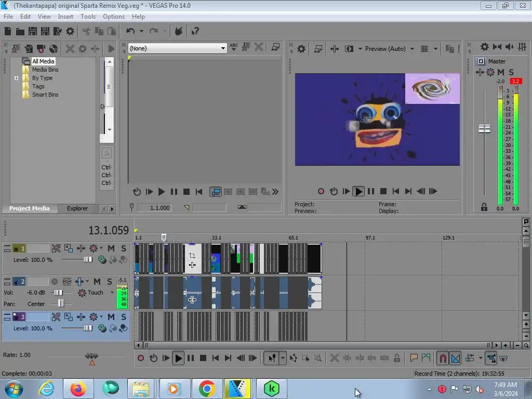532x399 pixels.
Task: Launch Google Chrome from the taskbar
Action: coord(207,389)
